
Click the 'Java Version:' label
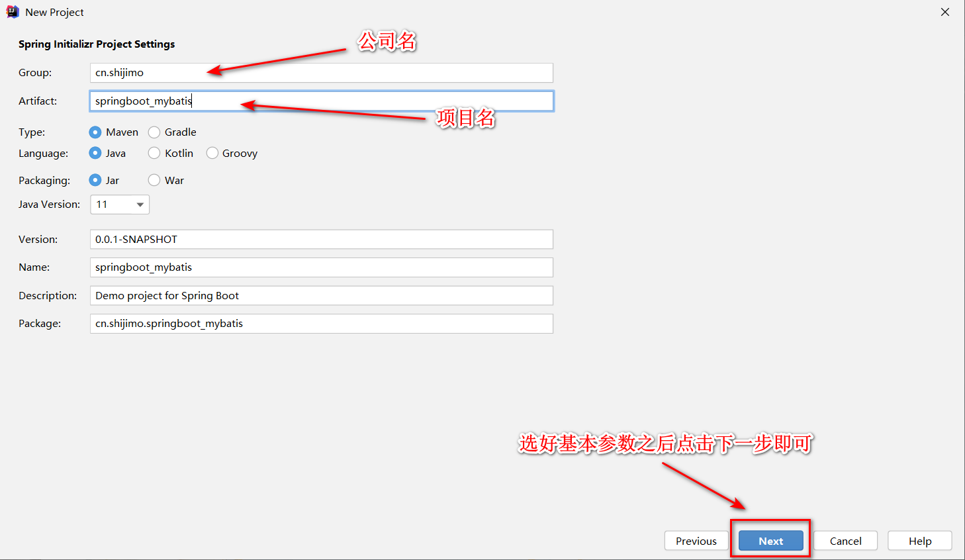49,205
